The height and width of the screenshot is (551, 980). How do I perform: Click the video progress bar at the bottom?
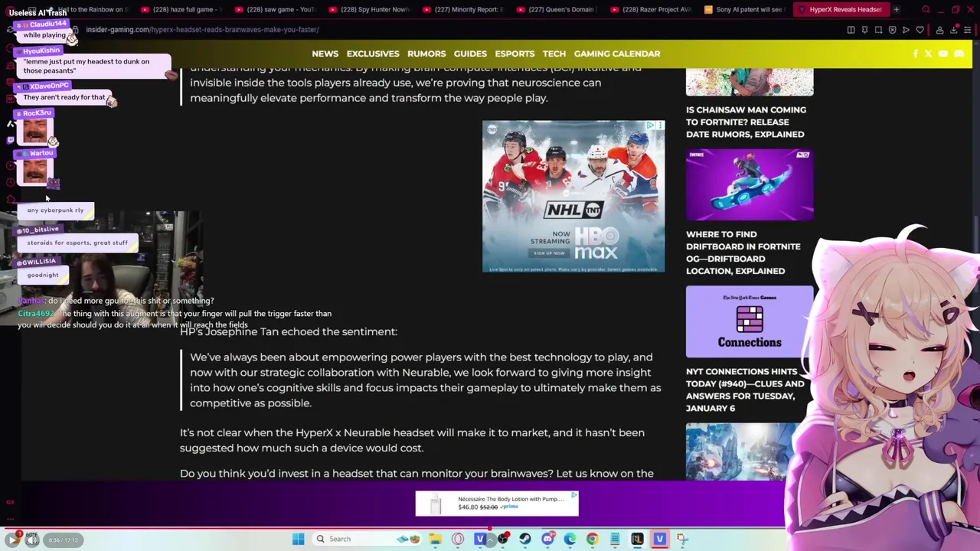tap(490, 529)
